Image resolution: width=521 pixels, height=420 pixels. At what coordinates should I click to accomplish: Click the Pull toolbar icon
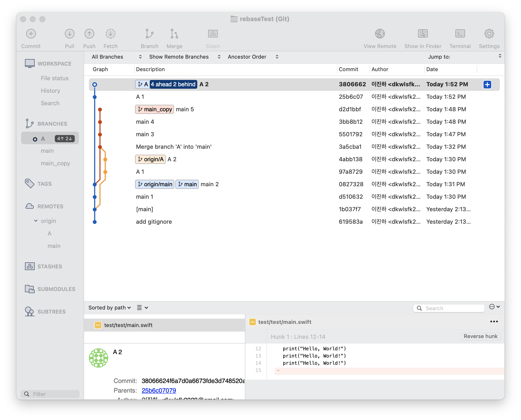point(69,34)
